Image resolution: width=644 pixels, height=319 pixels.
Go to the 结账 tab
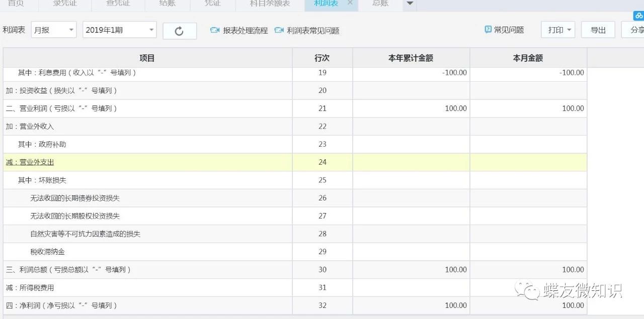(167, 4)
